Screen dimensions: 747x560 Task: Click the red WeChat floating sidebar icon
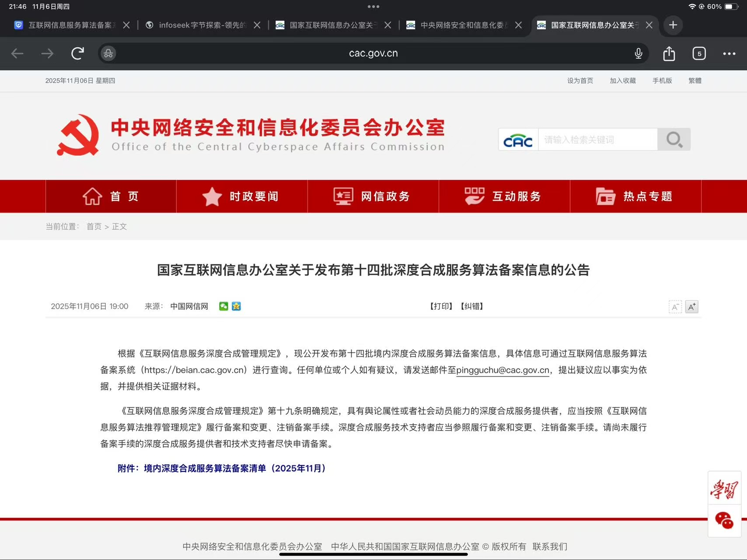(724, 521)
